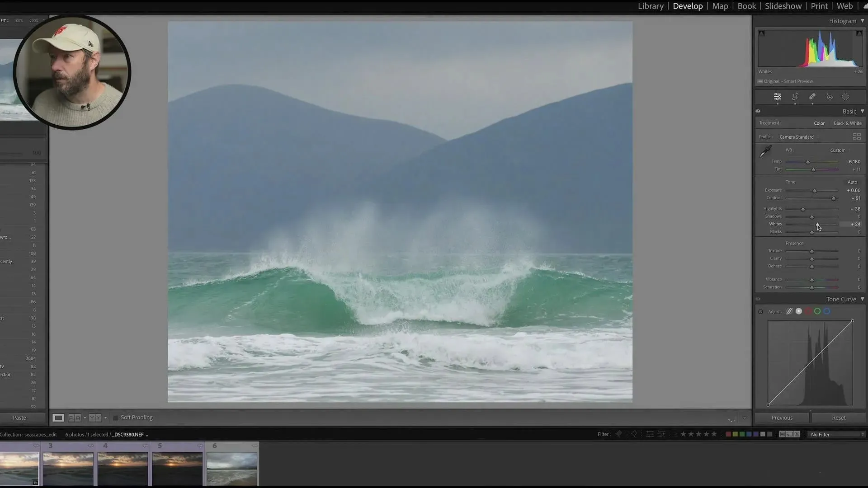Open the WB Custom preset dropdown
The image size is (868, 488).
click(x=840, y=150)
